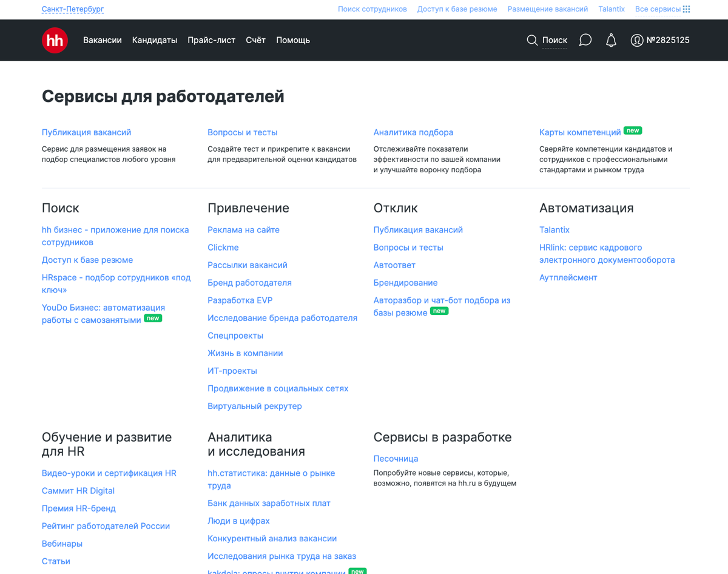Open Видео-уроки и сертификация HR
The width and height of the screenshot is (728, 574).
(x=109, y=473)
